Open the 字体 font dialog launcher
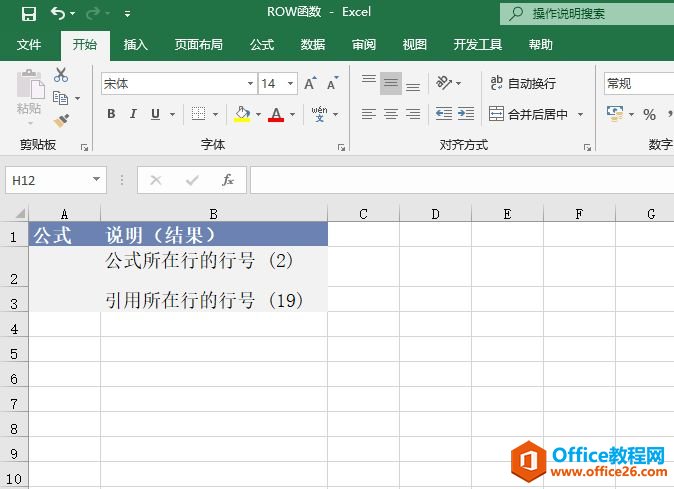Screen dimensions: 674x489 point(341,147)
